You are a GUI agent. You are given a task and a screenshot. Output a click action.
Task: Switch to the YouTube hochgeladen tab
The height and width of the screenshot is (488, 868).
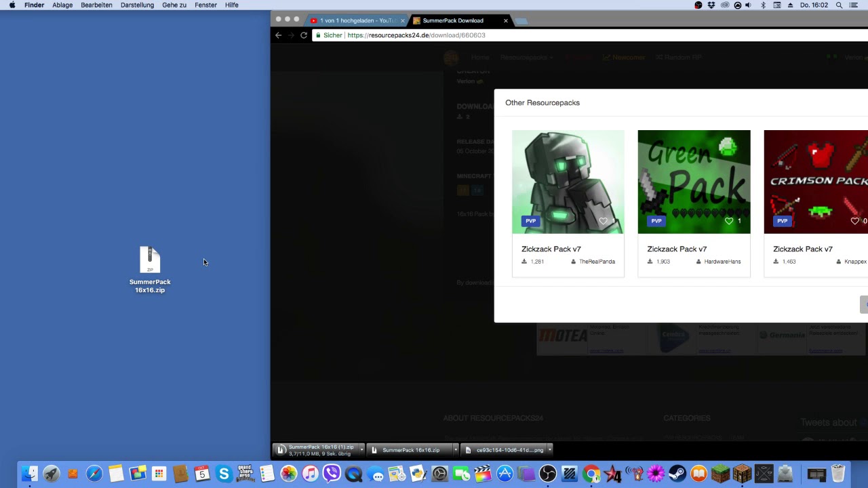[355, 20]
